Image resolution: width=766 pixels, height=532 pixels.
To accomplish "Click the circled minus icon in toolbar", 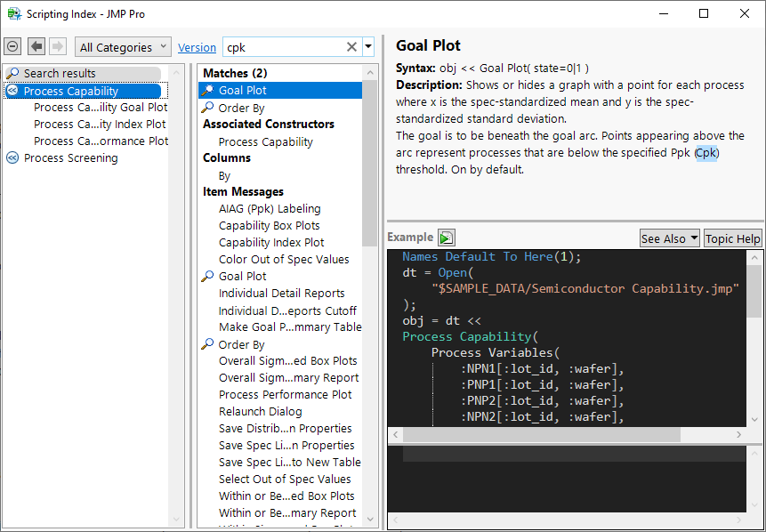I will [12, 47].
